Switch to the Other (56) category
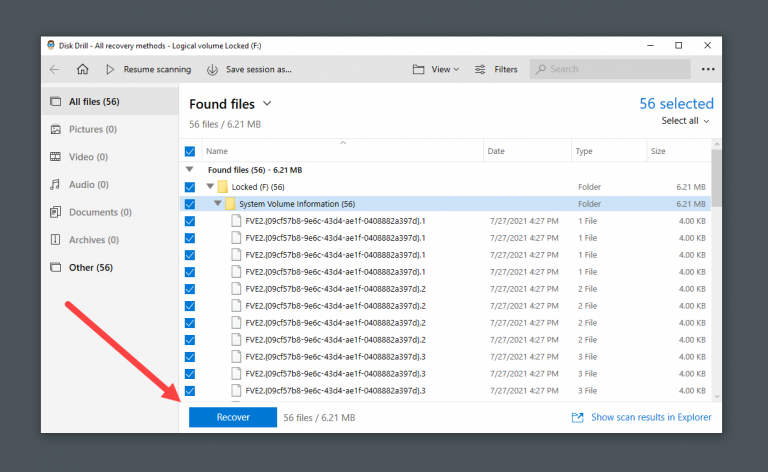This screenshot has width=768, height=472. point(90,268)
